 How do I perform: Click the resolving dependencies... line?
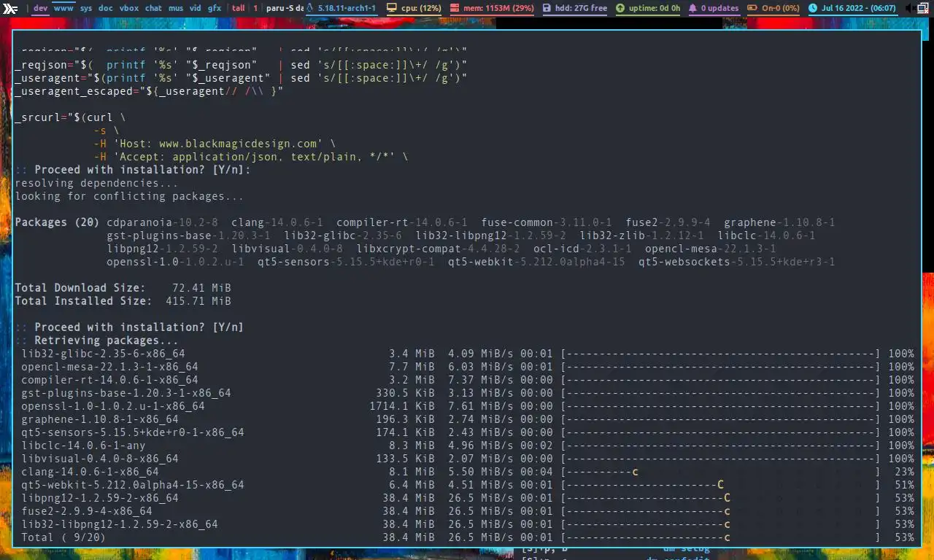pos(96,183)
